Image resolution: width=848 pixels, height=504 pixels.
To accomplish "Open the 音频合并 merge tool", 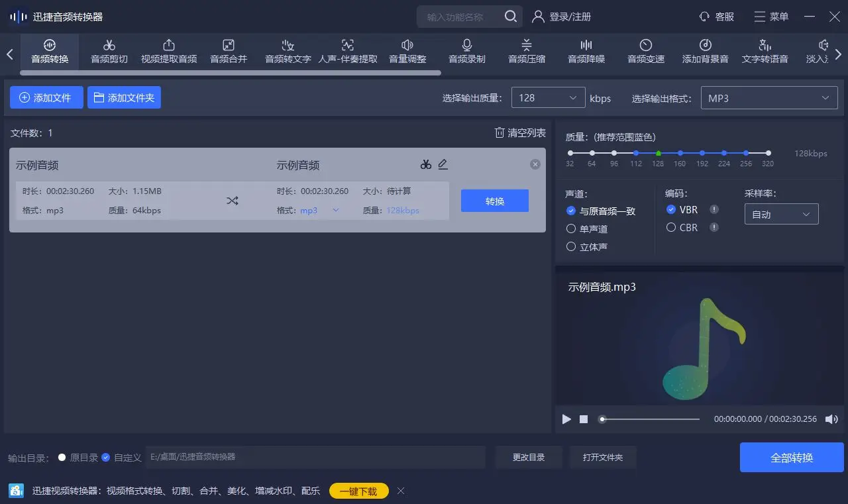I will tap(228, 52).
